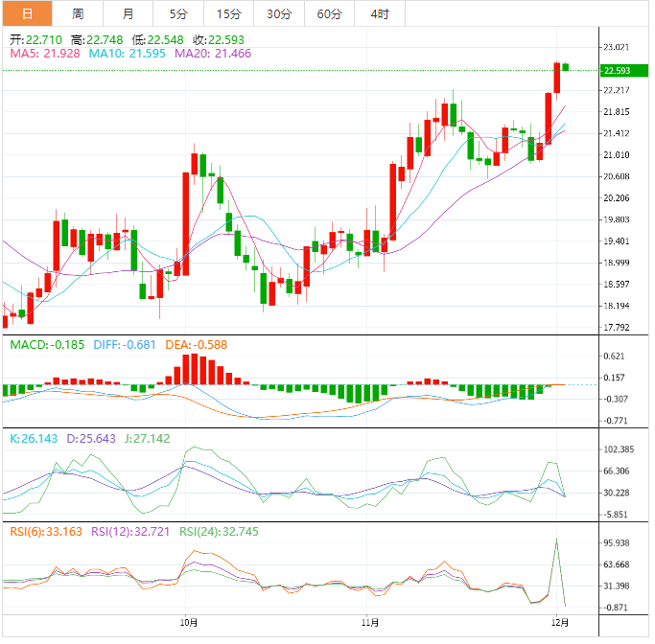This screenshot has width=655, height=644.
Task: Select the 周 weekly chart tab
Action: (78, 13)
